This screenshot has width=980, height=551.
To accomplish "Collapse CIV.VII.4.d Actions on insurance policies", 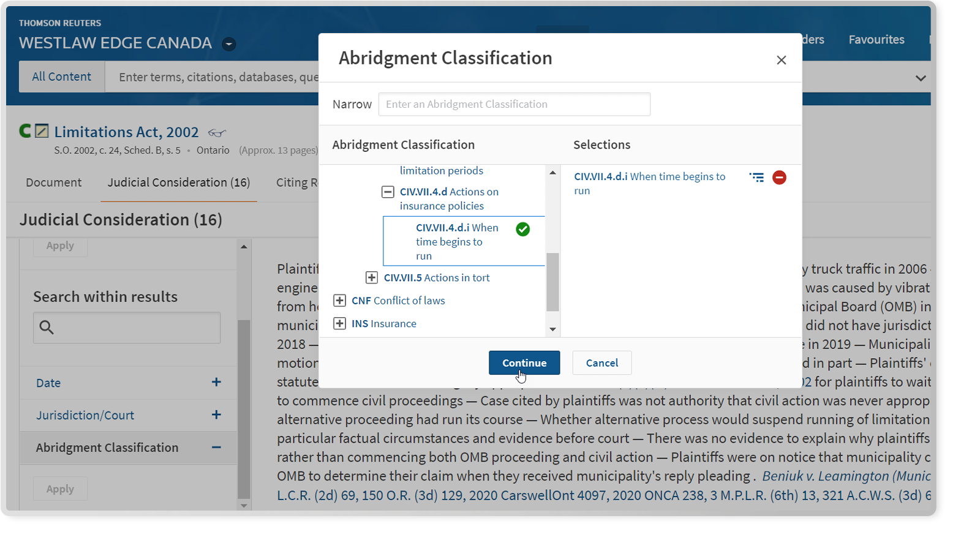I will click(388, 192).
